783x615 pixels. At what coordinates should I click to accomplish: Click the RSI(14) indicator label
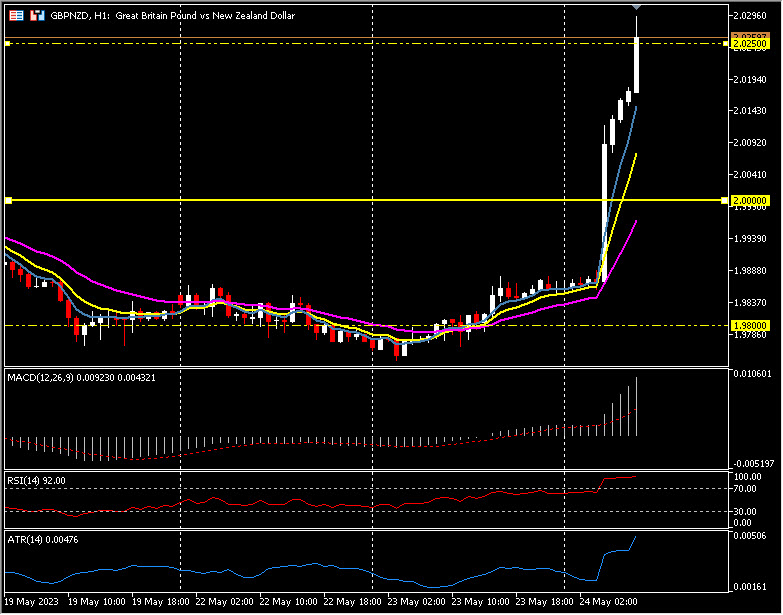[36, 480]
